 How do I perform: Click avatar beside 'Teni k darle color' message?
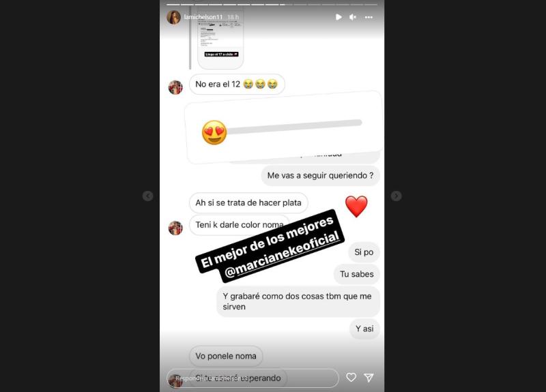(x=175, y=228)
